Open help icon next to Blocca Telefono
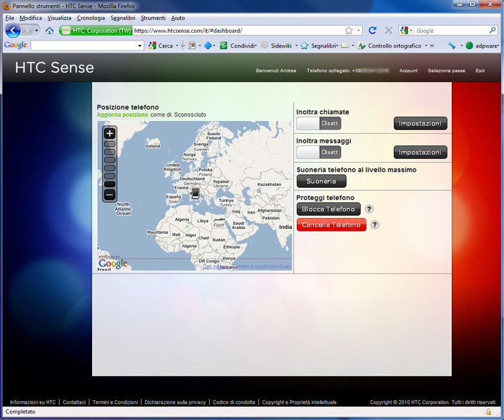The image size is (504, 420). [x=369, y=209]
